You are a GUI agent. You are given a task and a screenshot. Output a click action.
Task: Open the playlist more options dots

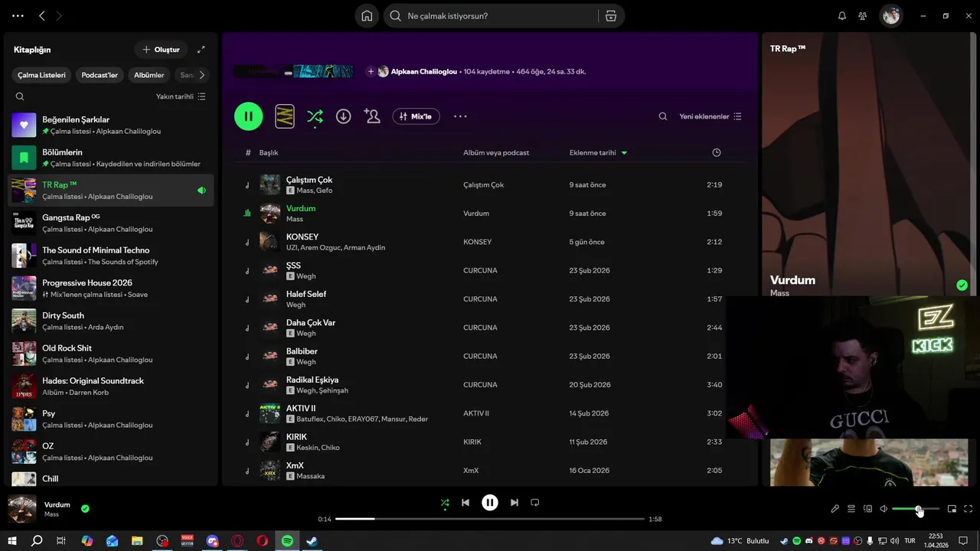point(460,116)
